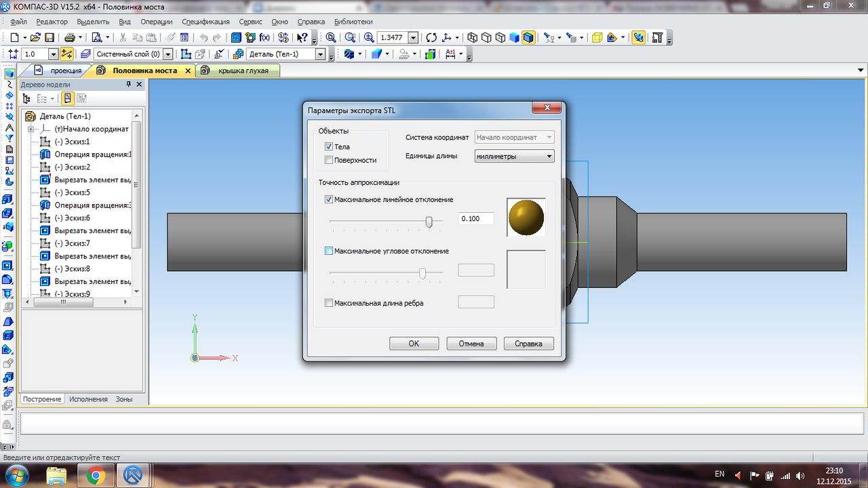Enable the Поверхности checkbox
868x488 pixels.
click(329, 161)
